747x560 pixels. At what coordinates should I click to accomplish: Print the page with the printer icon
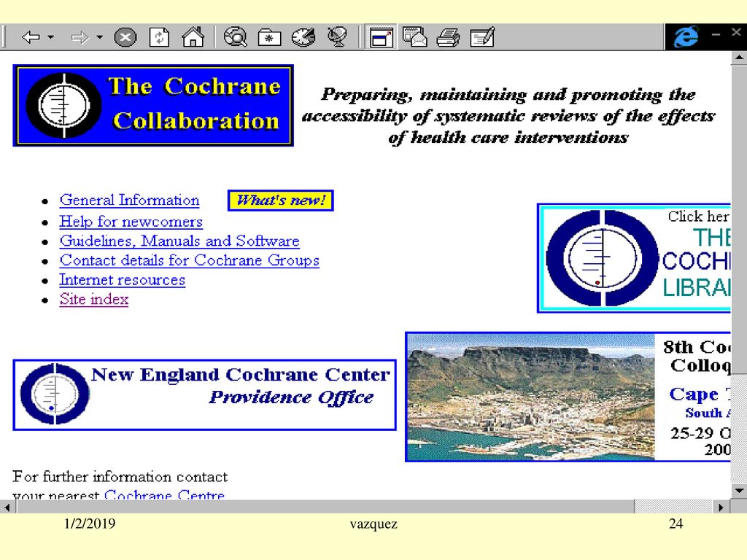click(x=449, y=38)
